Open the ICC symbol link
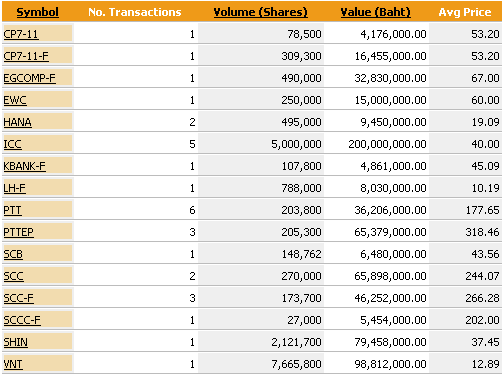This screenshot has height=374, width=502. pyautogui.click(x=13, y=144)
